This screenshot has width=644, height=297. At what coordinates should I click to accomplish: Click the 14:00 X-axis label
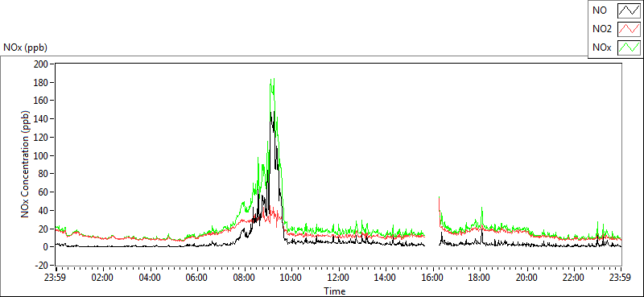386,278
